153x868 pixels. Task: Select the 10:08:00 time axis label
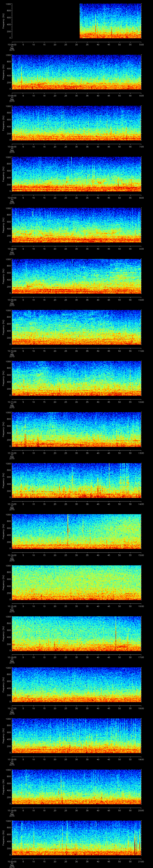click(12, 249)
